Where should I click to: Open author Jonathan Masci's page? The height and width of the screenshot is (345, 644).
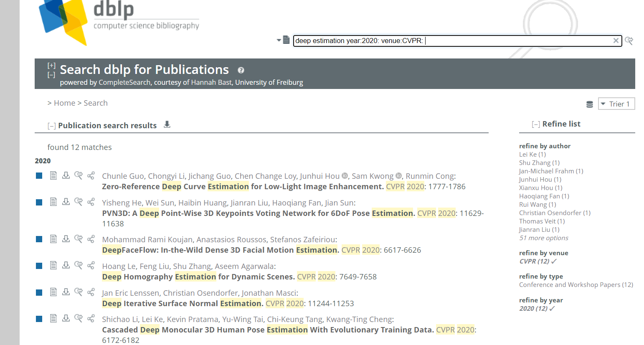coord(269,293)
